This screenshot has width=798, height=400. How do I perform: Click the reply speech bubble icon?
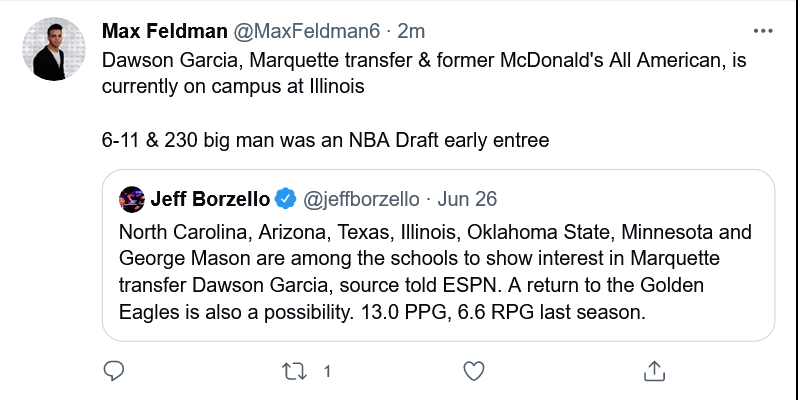click(115, 371)
